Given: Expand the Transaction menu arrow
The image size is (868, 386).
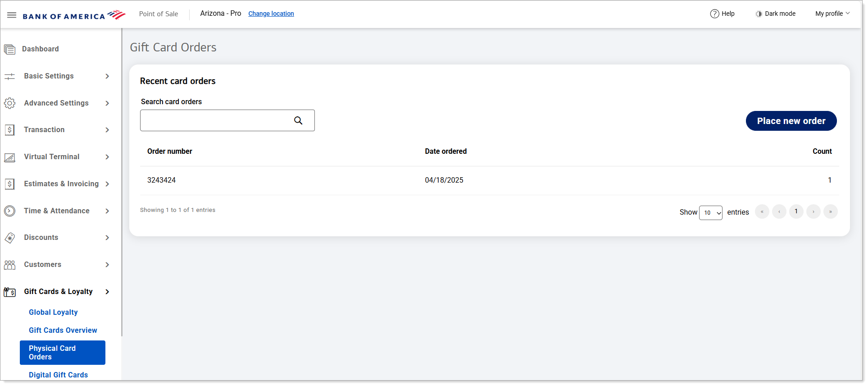Looking at the screenshot, I should tap(107, 130).
